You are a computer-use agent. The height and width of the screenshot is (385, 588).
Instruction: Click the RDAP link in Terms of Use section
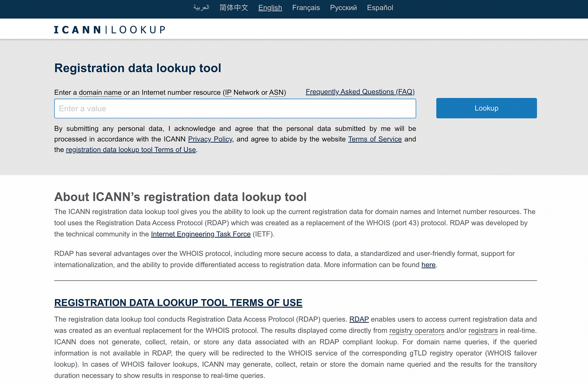click(x=360, y=319)
